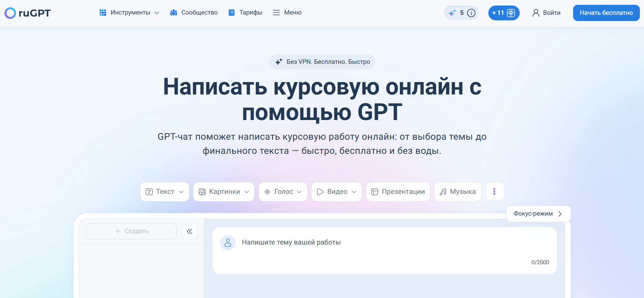Open the hamburger Меню
This screenshot has height=298, width=644.
tap(287, 13)
